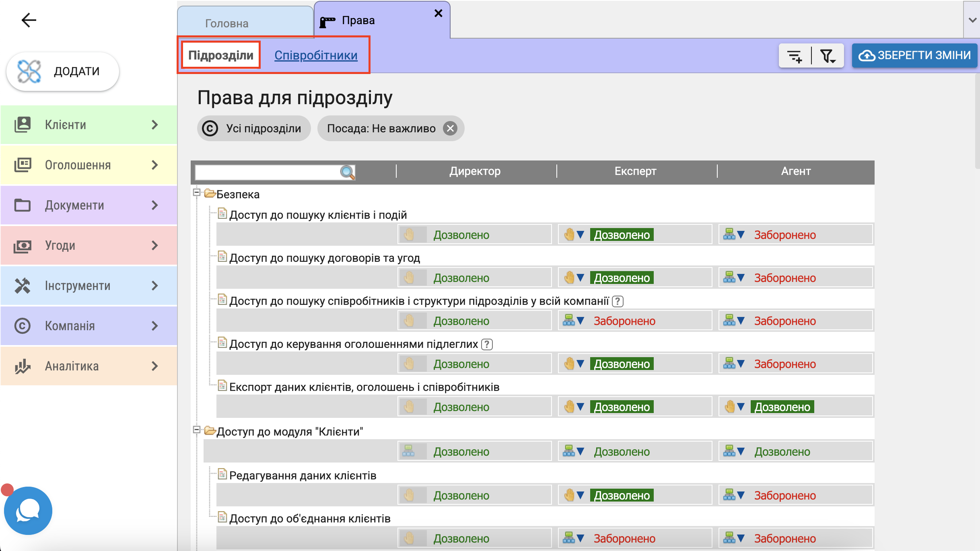Click document icon of Експорт даних клієнтів

click(x=222, y=386)
